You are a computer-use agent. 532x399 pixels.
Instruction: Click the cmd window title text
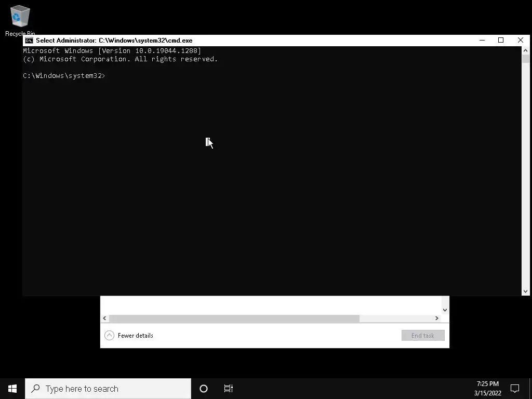114,41
